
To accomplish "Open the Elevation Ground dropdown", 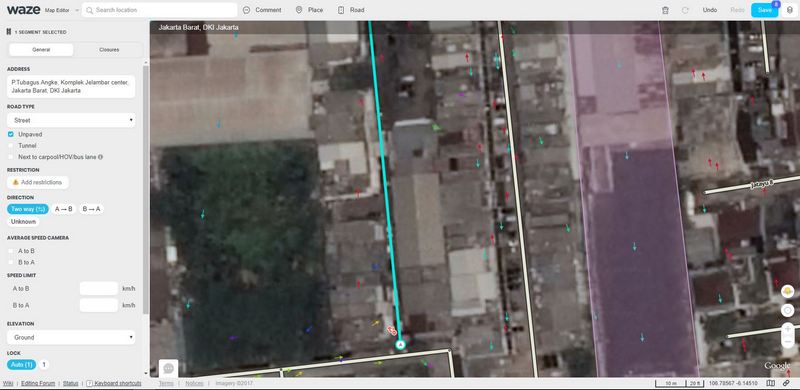I will [71, 337].
